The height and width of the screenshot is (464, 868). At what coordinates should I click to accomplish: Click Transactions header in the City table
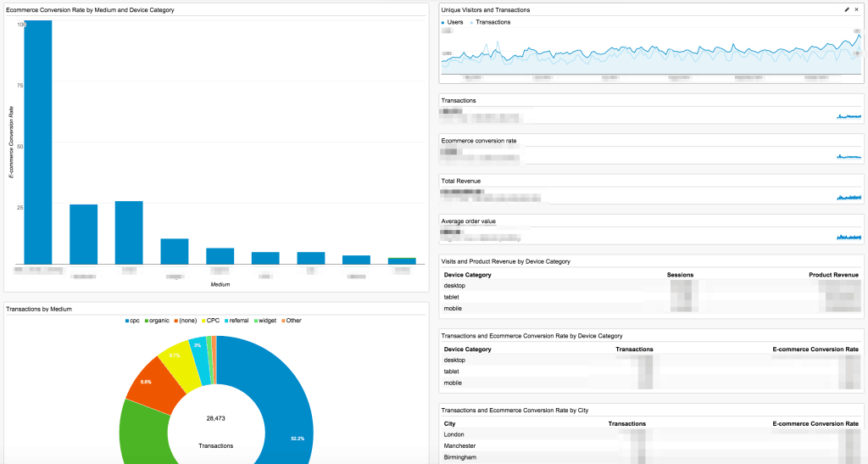(x=626, y=423)
